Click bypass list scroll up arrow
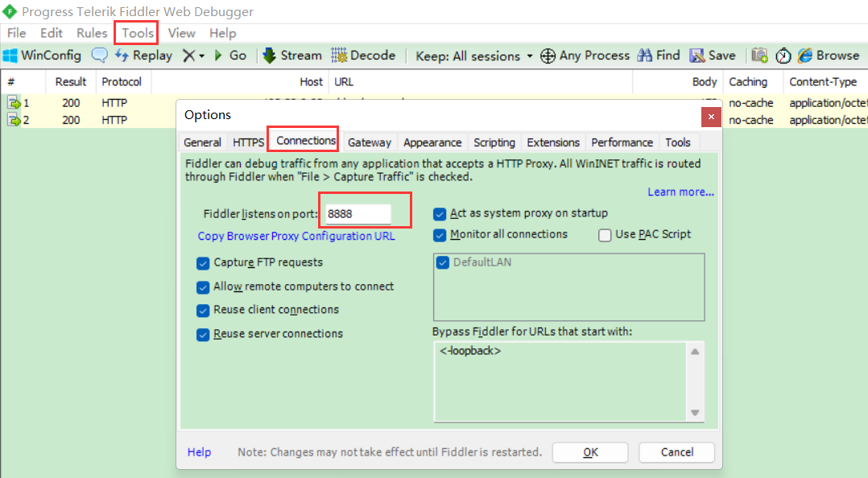Viewport: 868px width, 478px height. [695, 352]
